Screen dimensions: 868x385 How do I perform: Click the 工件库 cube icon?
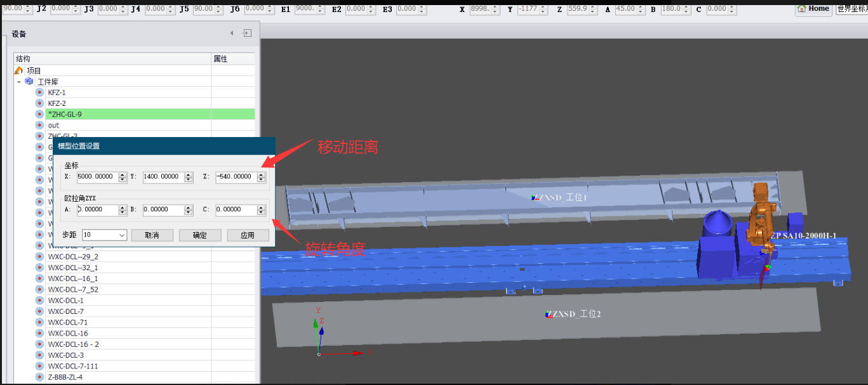[29, 81]
